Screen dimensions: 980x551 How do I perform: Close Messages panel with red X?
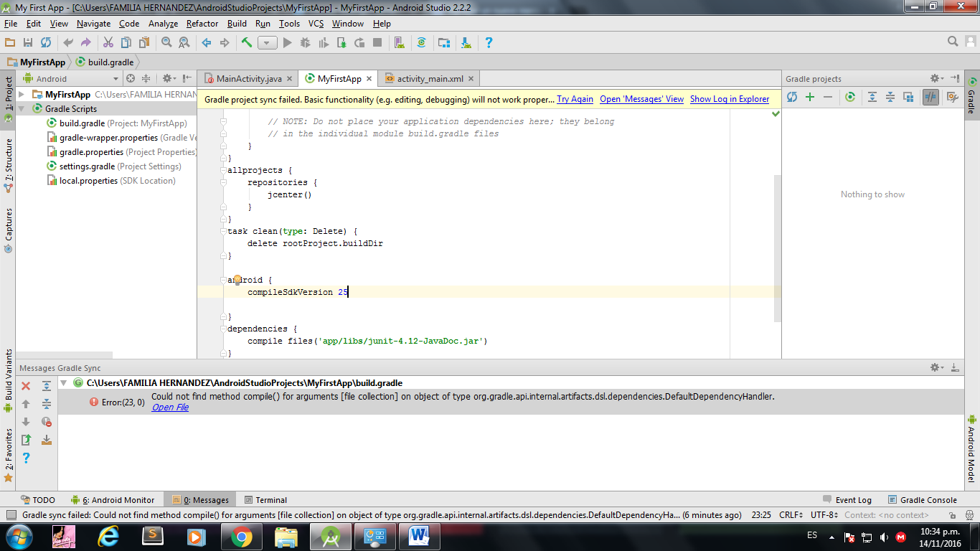coord(26,386)
